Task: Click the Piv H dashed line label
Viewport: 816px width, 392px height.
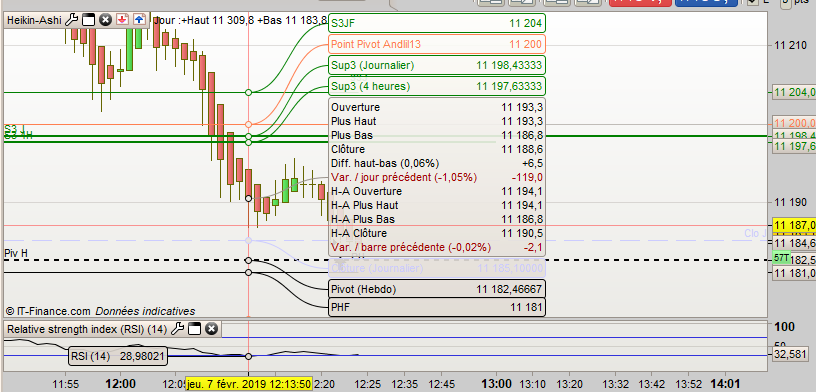Action: 16,253
